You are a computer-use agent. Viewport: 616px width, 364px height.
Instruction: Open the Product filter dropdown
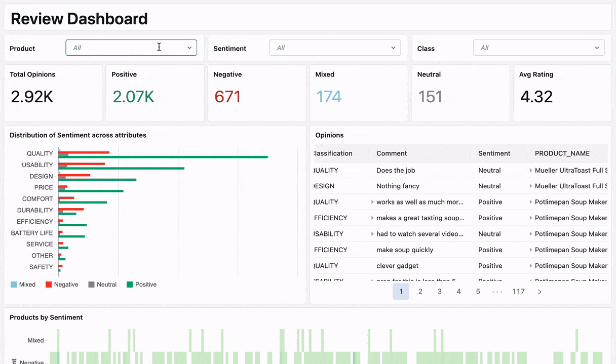131,48
